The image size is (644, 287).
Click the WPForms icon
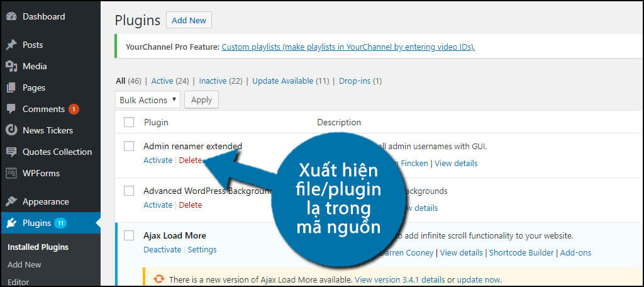click(x=11, y=173)
